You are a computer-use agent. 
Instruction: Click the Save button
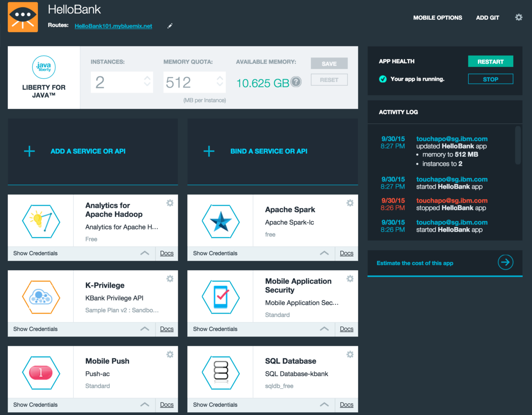pyautogui.click(x=329, y=64)
